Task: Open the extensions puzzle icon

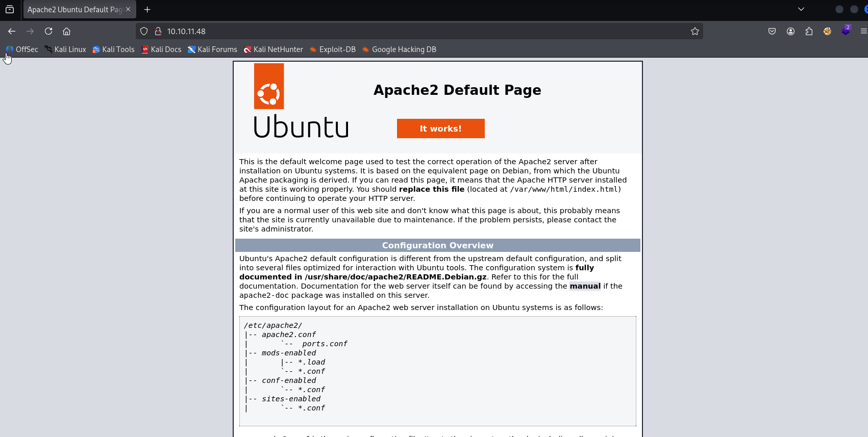Action: [809, 31]
